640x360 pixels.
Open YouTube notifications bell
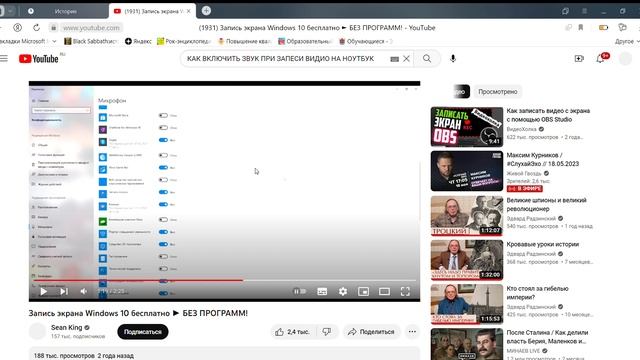pos(600,59)
